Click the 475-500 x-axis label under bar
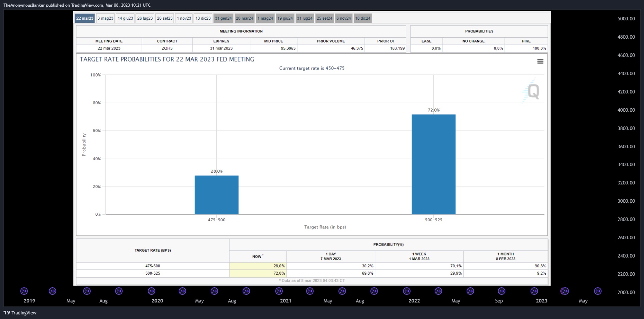 point(217,220)
